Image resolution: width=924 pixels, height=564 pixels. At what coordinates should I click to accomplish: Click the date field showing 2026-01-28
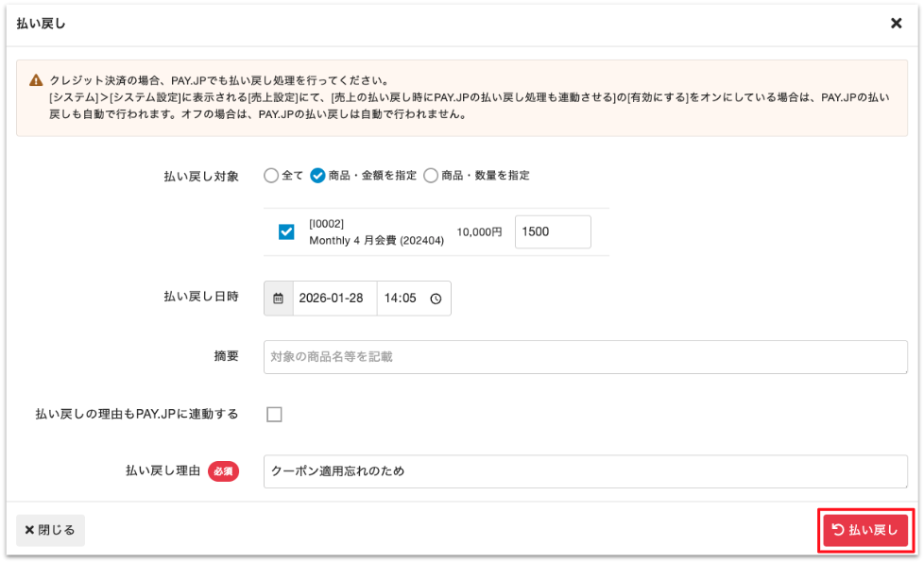coord(334,298)
